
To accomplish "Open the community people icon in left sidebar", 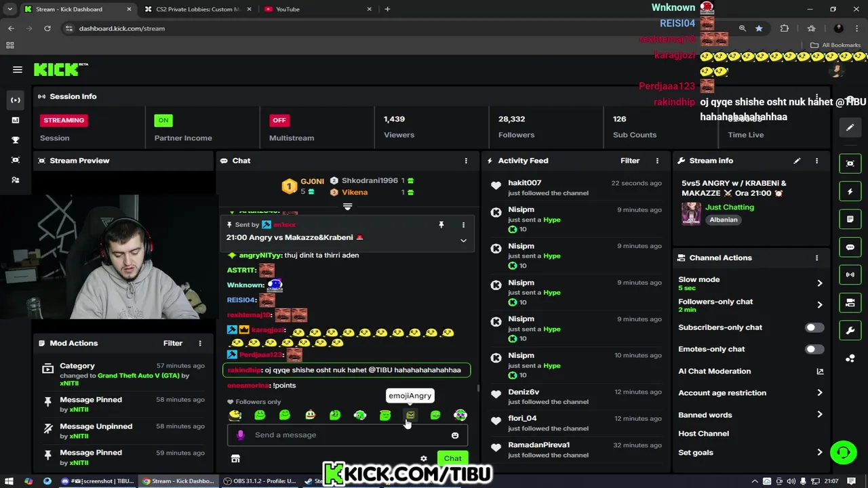I will (x=16, y=180).
